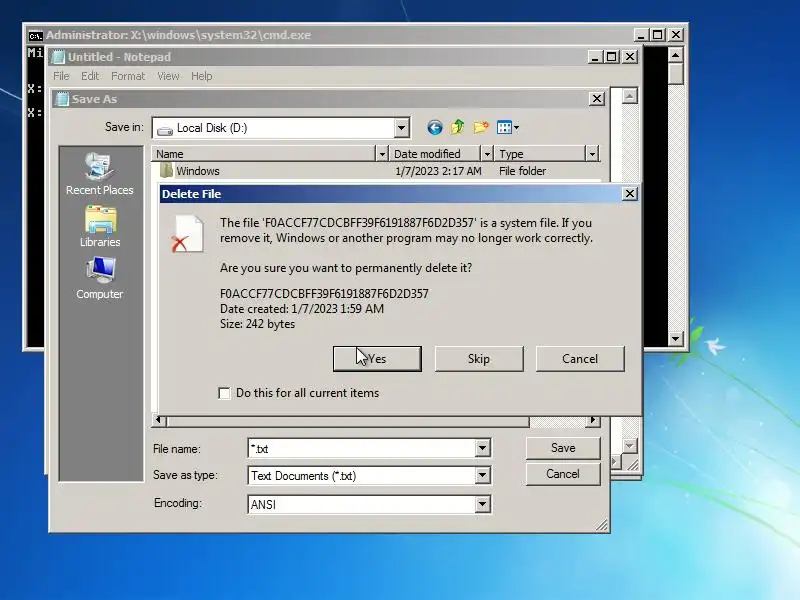The width and height of the screenshot is (800, 600).
Task: Click the Type column header
Action: click(540, 154)
